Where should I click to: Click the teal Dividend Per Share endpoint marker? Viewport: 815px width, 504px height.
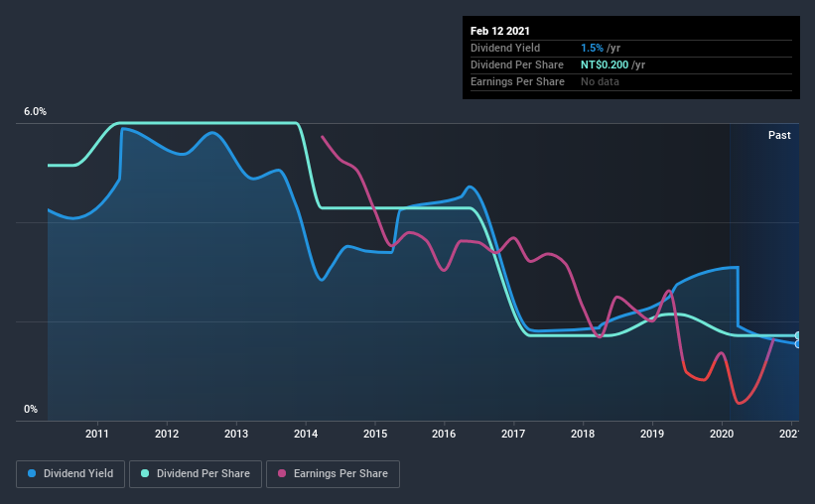(798, 335)
